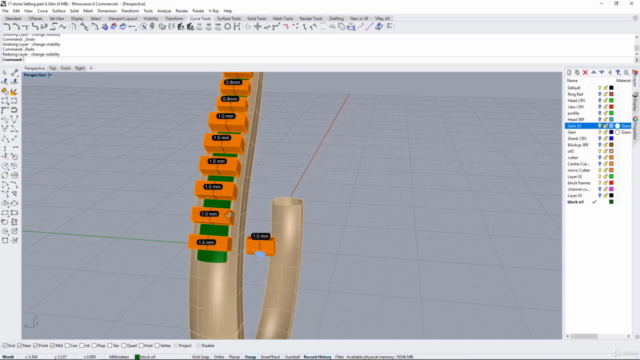Image resolution: width=640 pixels, height=360 pixels.
Task: Click magenta color swatch of channel cu... layer
Action: (x=611, y=189)
